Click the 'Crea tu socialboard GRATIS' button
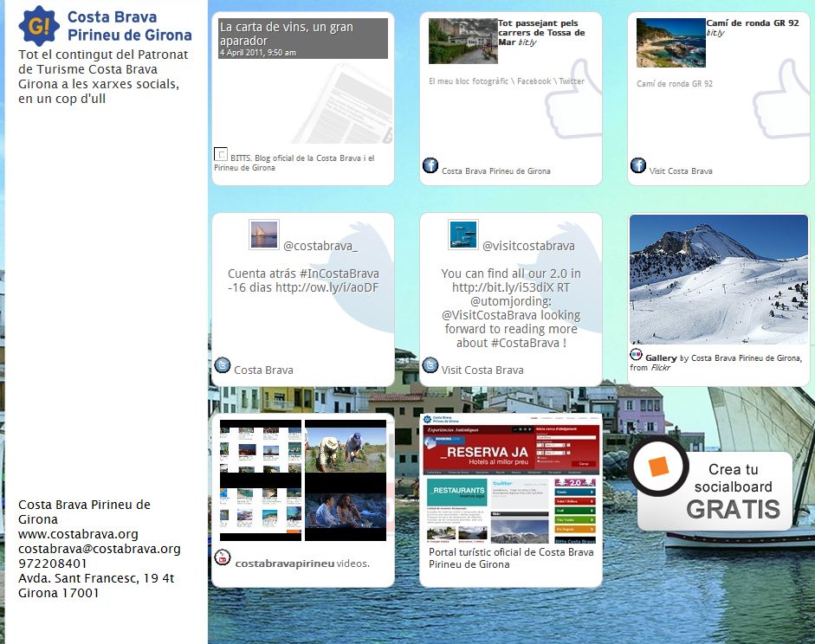Screen dimensions: 815x644 pos(715,492)
